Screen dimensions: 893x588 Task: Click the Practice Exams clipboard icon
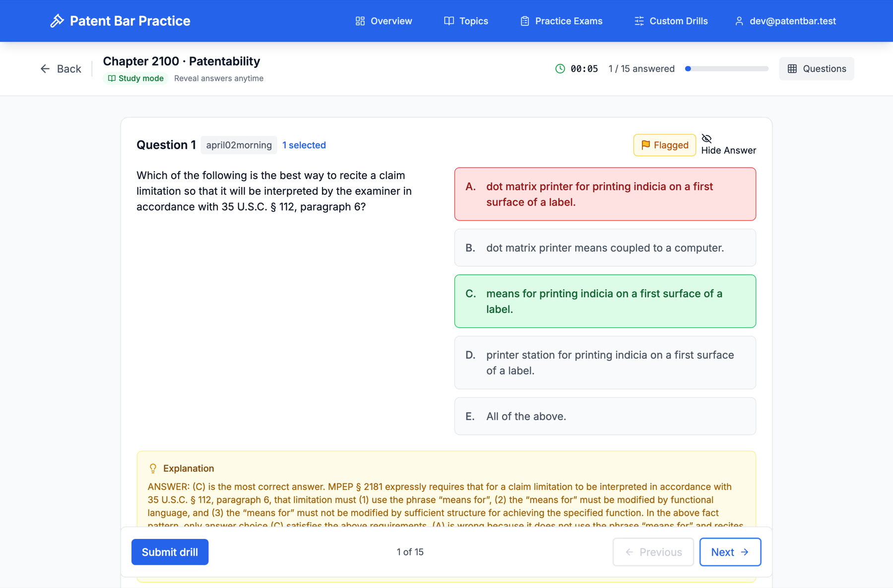524,21
